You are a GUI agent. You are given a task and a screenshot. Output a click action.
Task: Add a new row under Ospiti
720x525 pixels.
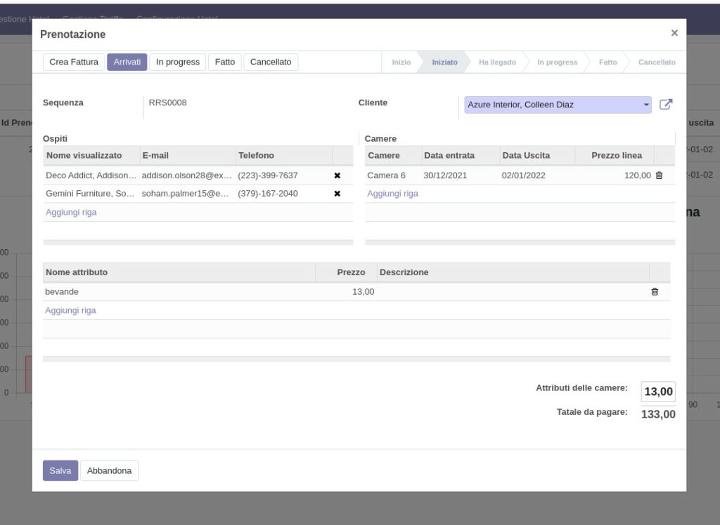pyautogui.click(x=71, y=212)
